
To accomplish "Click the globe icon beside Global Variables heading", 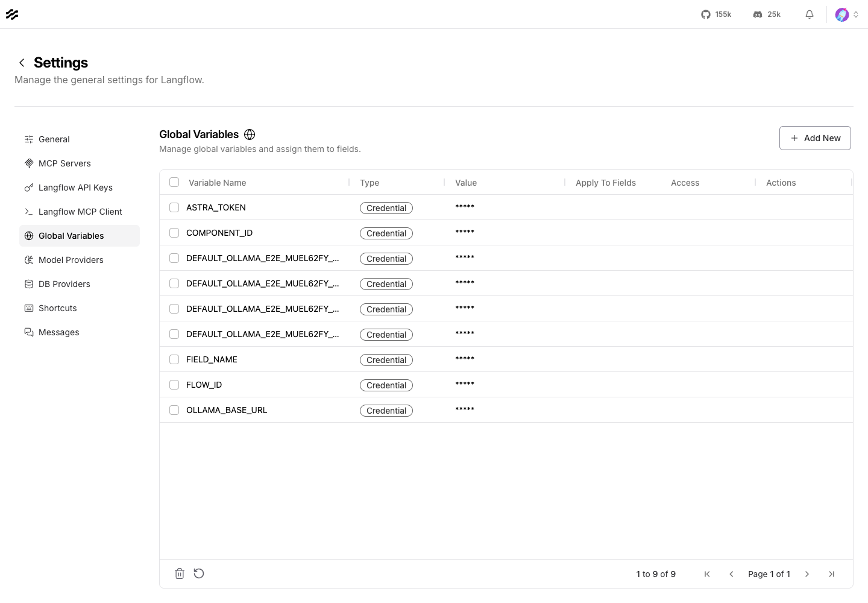I will point(250,134).
